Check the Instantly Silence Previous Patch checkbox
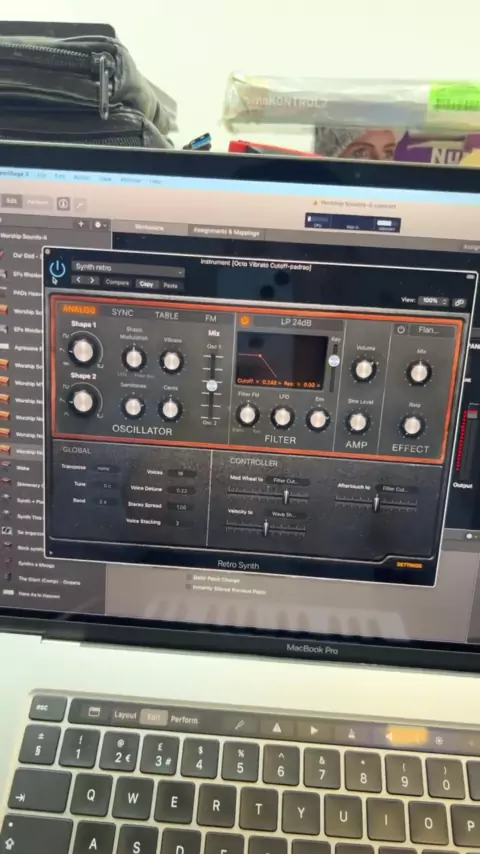Screen dimensions: 480x854 click(x=189, y=587)
